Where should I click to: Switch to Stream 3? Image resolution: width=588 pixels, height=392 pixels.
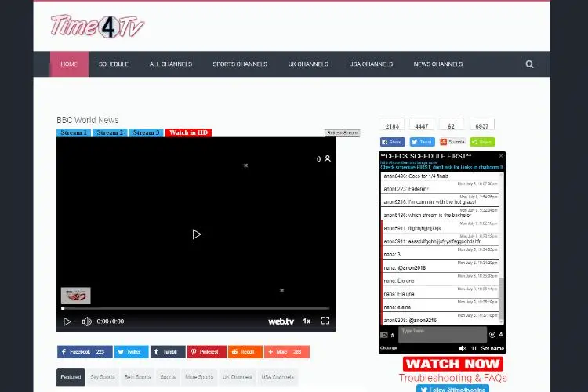pyautogui.click(x=147, y=132)
